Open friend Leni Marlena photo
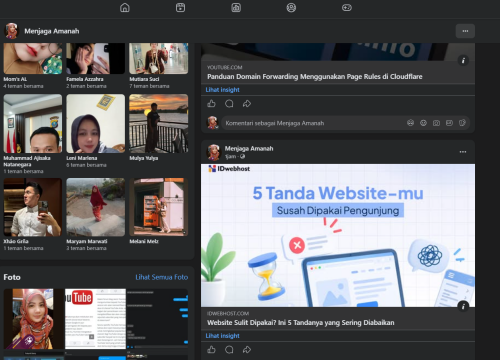Viewport: 500px width, 360px height. click(96, 123)
